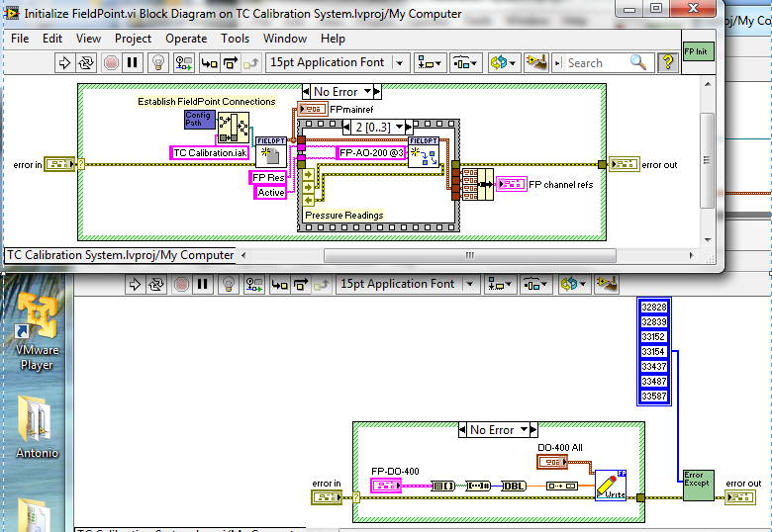Click Clean Up Diagram icon left of Search

pos(537,62)
